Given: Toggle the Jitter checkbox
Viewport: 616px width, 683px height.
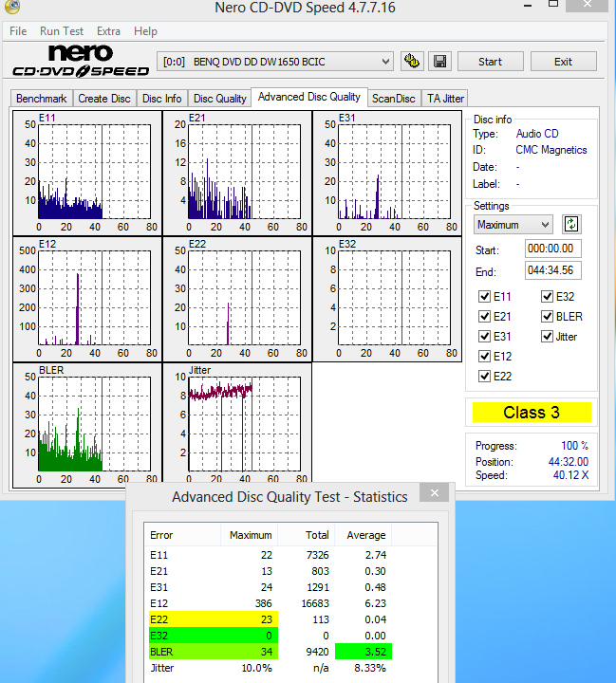Looking at the screenshot, I should [x=547, y=337].
